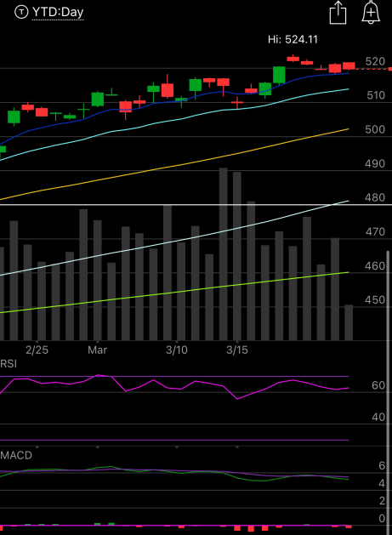Tap the MACD 4 scale label
Image resolution: width=392 pixels, height=535 pixels.
(382, 483)
